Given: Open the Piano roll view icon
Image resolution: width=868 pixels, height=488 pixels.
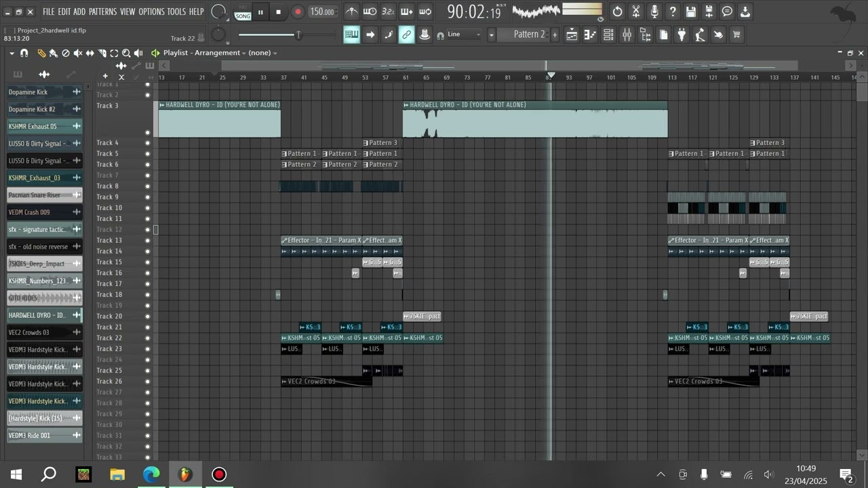Looking at the screenshot, I should point(590,35).
